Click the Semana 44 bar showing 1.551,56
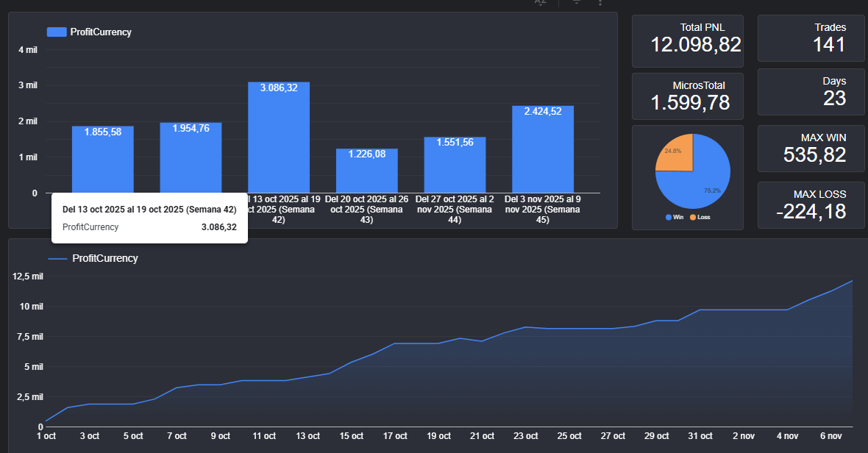Screen dimensions: 868x453 pyautogui.click(x=455, y=165)
